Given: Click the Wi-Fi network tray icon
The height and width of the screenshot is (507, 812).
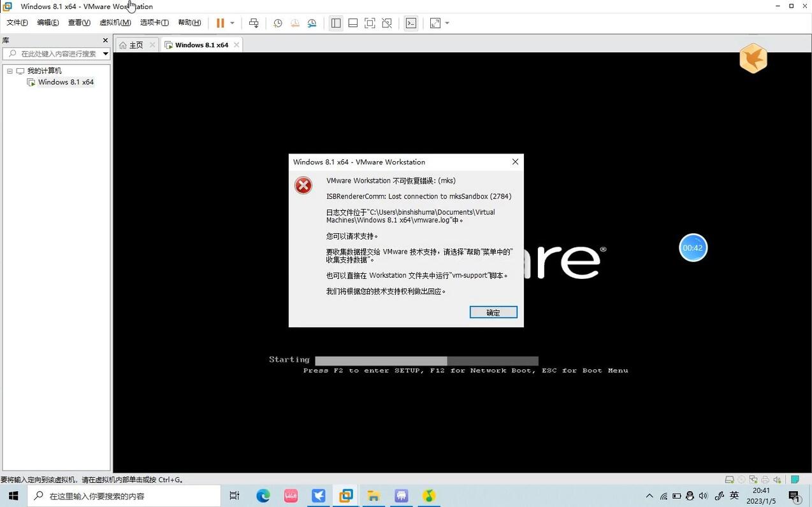Looking at the screenshot, I should (x=663, y=496).
